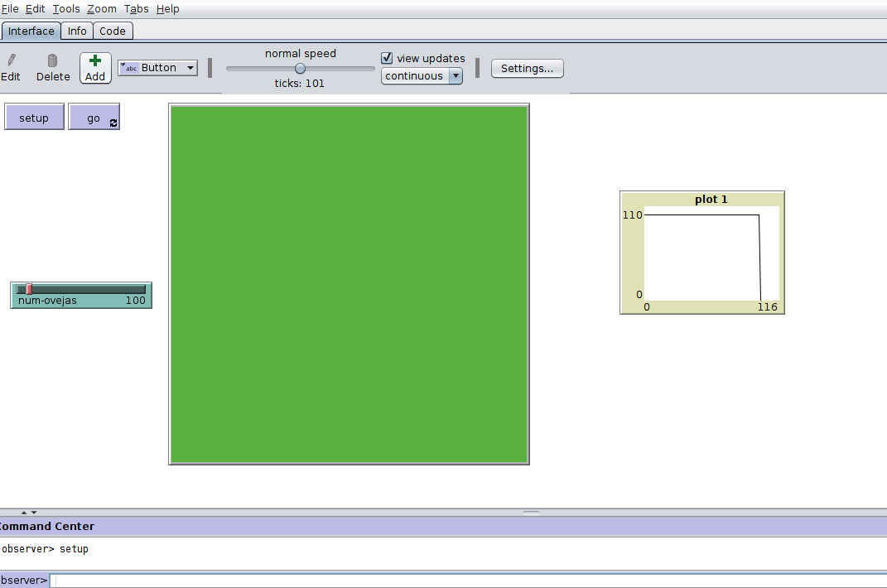887x588 pixels.
Task: Click the Command Center resize arrows
Action: tap(29, 513)
